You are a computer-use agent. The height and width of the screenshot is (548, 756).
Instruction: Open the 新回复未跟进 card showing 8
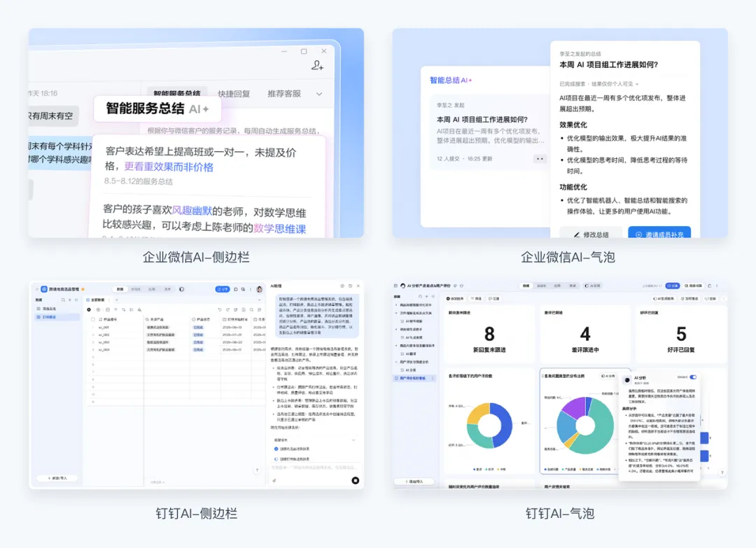489,334
